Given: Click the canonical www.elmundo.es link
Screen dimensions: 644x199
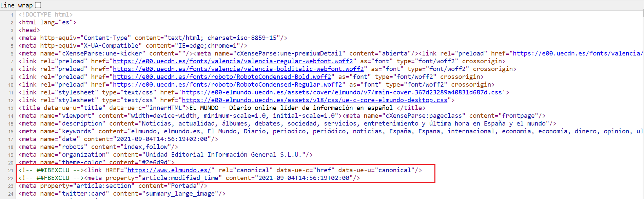Looking at the screenshot, I should pos(169,170).
